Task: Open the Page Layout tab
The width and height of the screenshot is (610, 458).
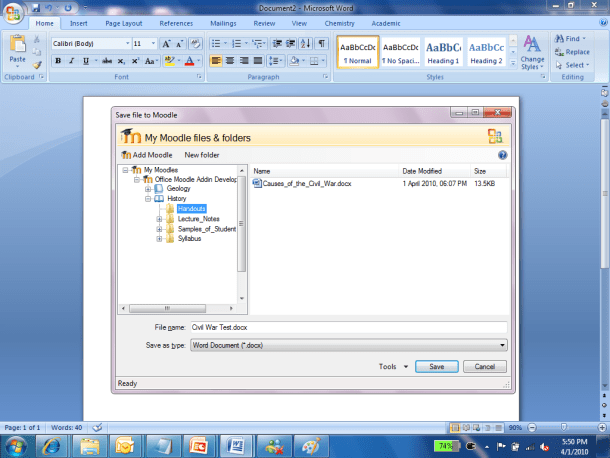Action: (124, 23)
